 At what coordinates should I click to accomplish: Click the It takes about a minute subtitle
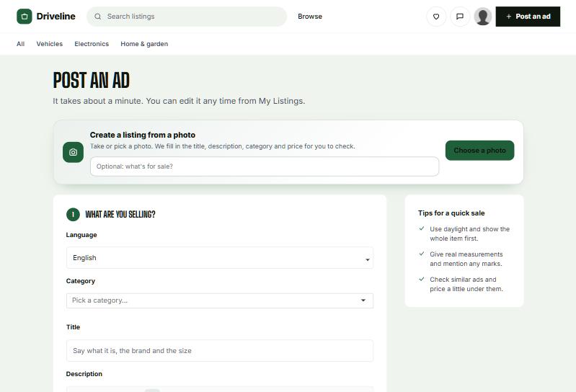[179, 101]
